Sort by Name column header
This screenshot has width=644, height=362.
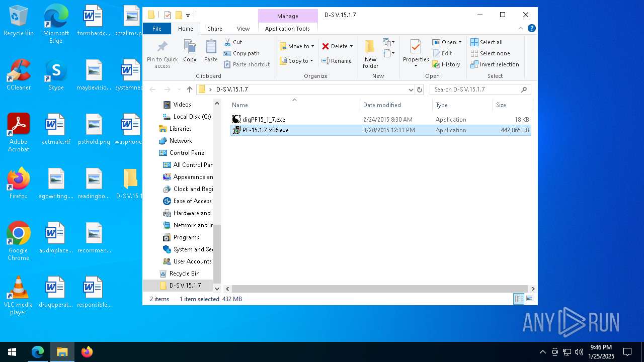[x=294, y=105]
